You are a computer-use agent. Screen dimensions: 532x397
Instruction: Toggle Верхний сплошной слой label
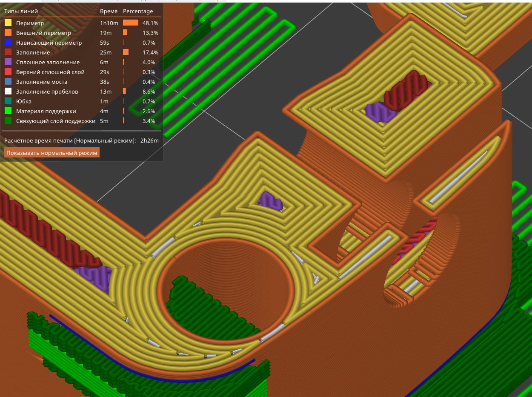click(x=50, y=72)
